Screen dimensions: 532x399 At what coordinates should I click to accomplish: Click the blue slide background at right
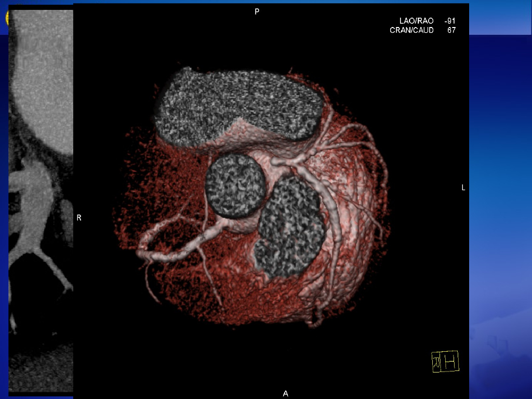coord(500,208)
